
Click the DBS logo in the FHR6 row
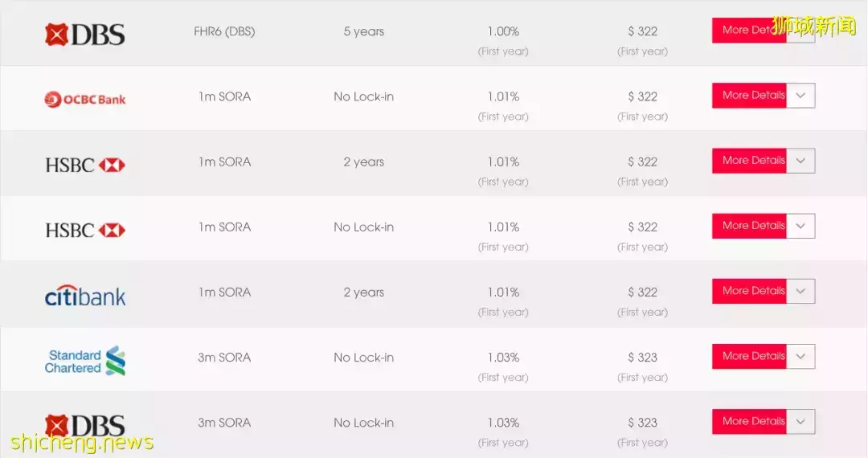tap(84, 34)
